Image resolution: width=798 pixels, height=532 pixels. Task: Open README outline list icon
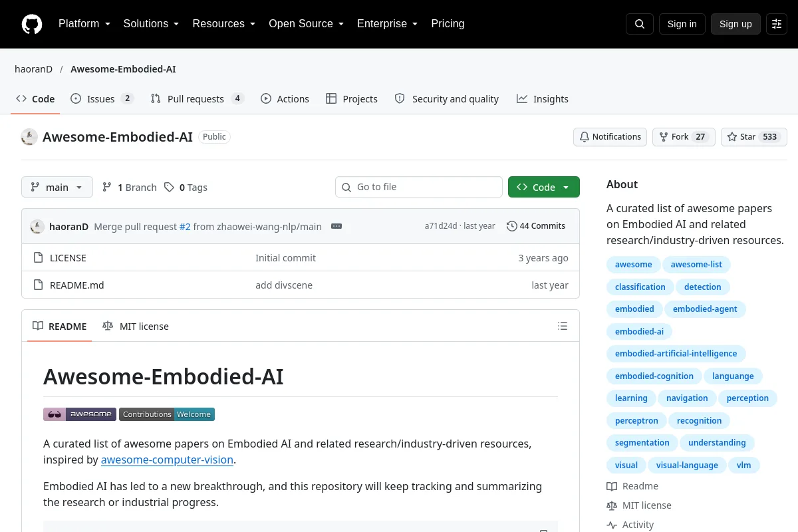tap(563, 326)
